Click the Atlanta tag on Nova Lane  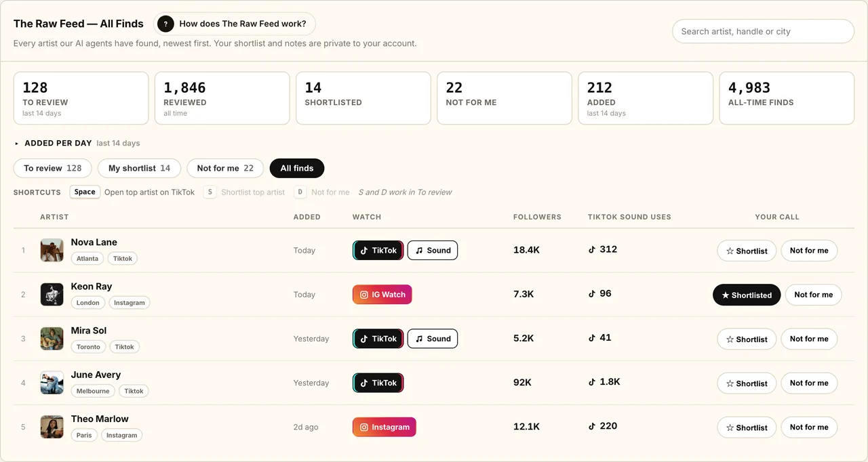click(87, 258)
